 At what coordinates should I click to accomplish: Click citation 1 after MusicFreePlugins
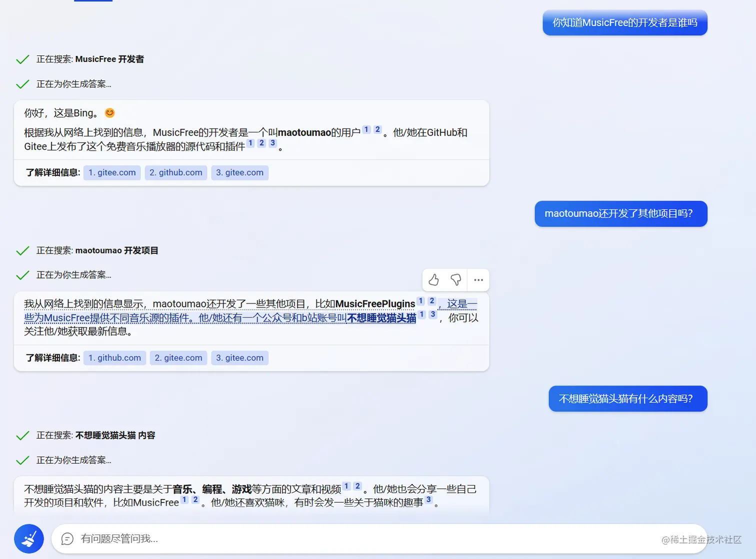coord(421,301)
